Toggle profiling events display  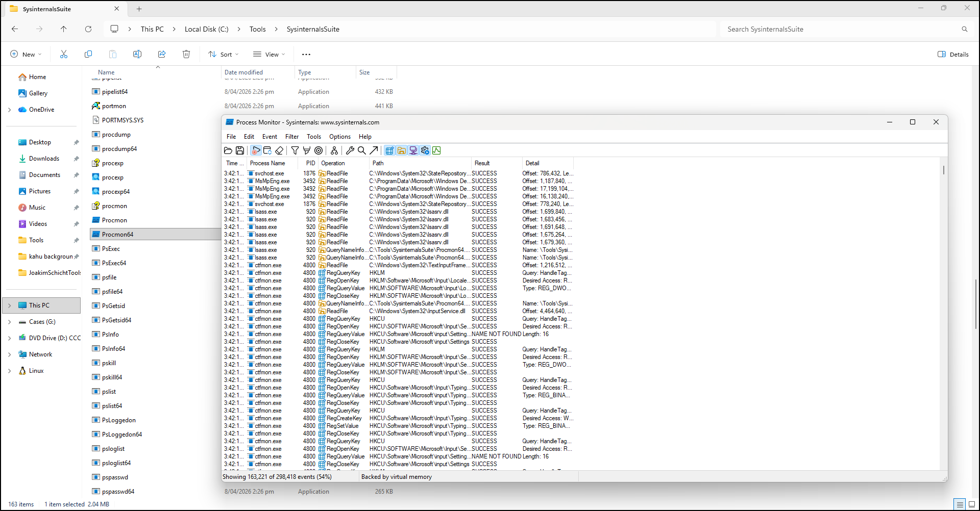tap(437, 150)
